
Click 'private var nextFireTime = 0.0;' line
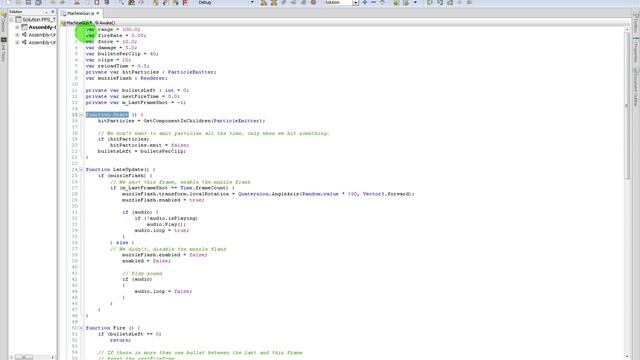133,96
